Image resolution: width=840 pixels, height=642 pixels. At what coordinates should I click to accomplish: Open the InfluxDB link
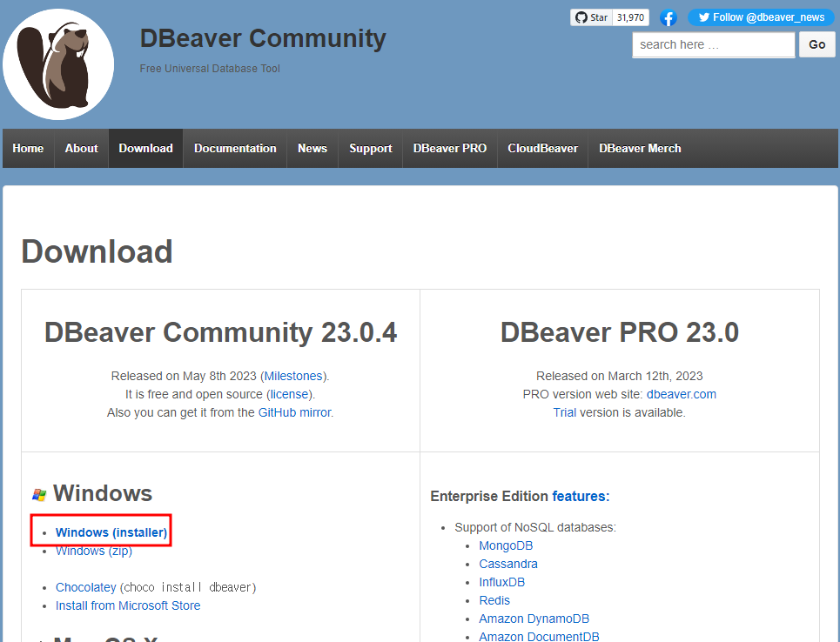coord(502,582)
